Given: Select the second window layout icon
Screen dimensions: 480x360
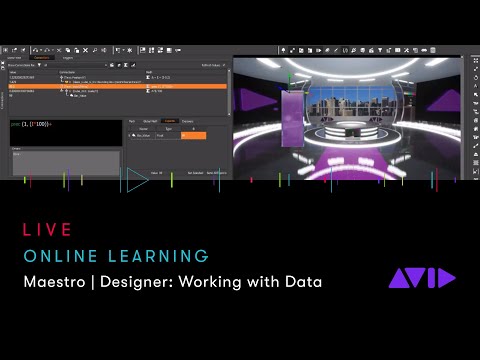Looking at the screenshot, I should pos(151,50).
